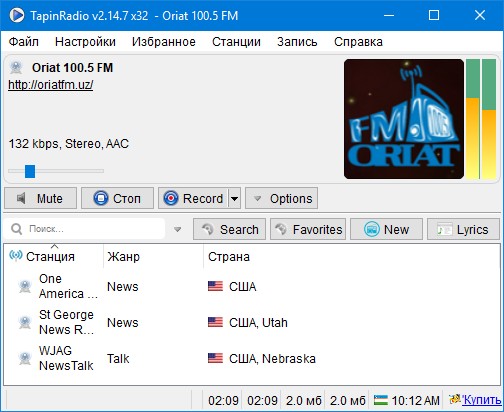Select the WJAG NewsTalk station
This screenshot has height=412, width=504.
(x=252, y=358)
